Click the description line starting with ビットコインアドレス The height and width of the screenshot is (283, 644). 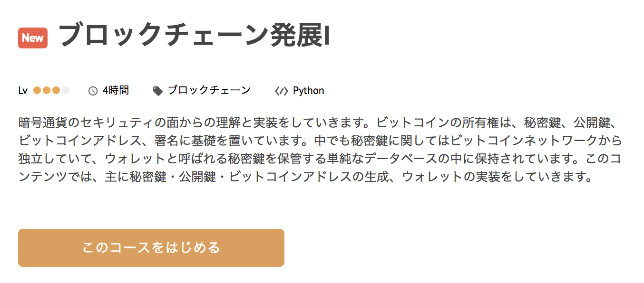tap(320, 141)
